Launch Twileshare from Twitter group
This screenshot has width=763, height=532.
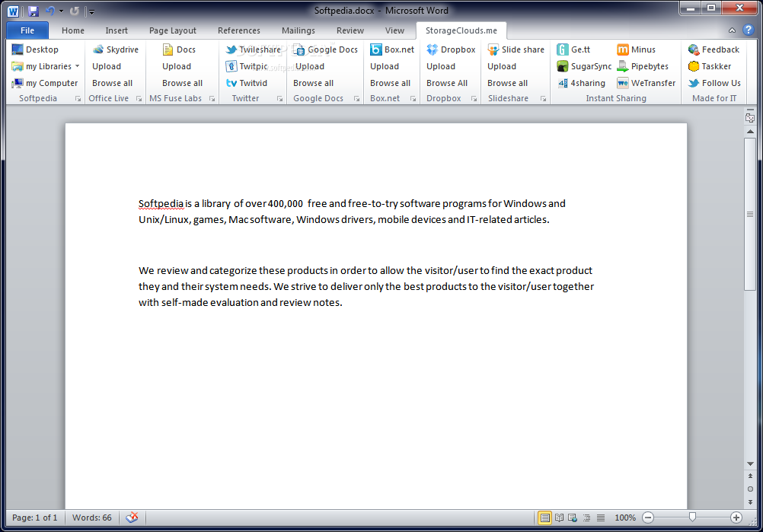[x=253, y=49]
